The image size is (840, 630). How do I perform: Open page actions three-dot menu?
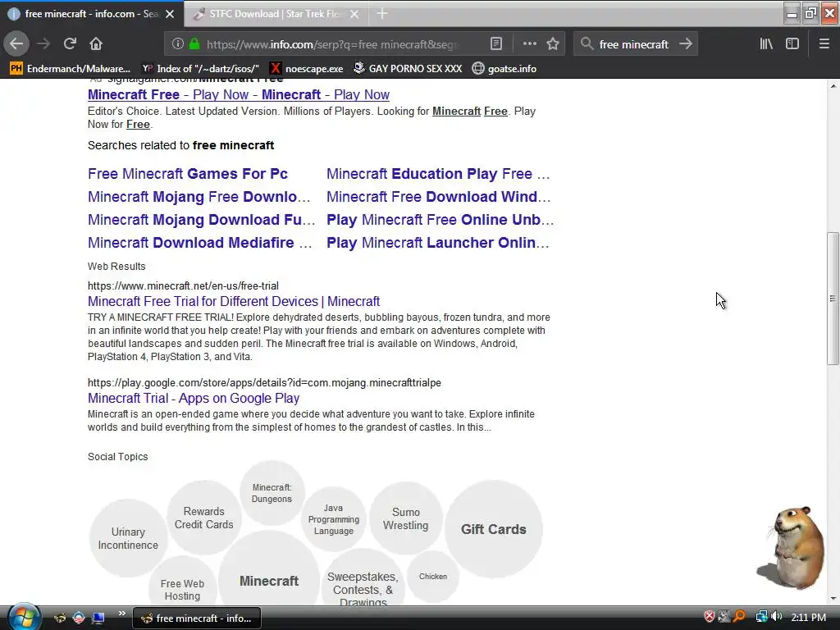pyautogui.click(x=529, y=44)
